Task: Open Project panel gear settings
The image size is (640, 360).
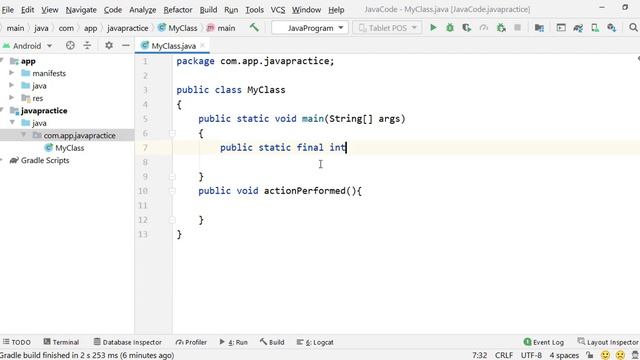Action: [x=109, y=45]
